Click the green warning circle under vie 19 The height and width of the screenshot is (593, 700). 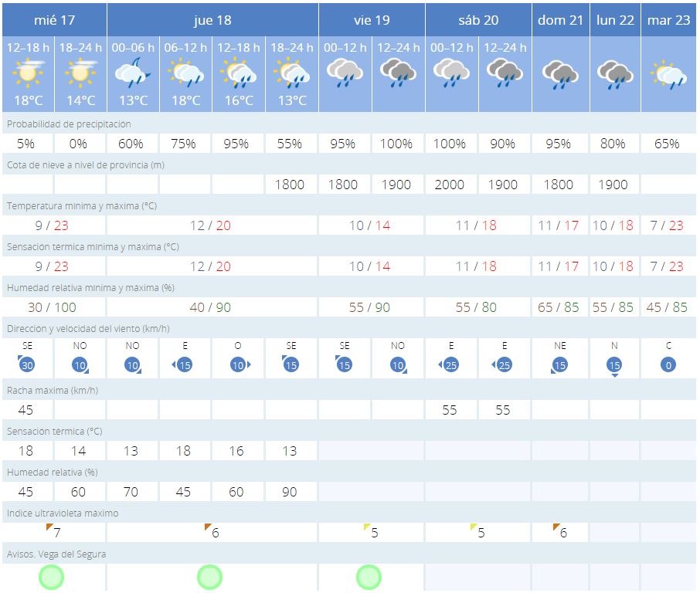(369, 576)
